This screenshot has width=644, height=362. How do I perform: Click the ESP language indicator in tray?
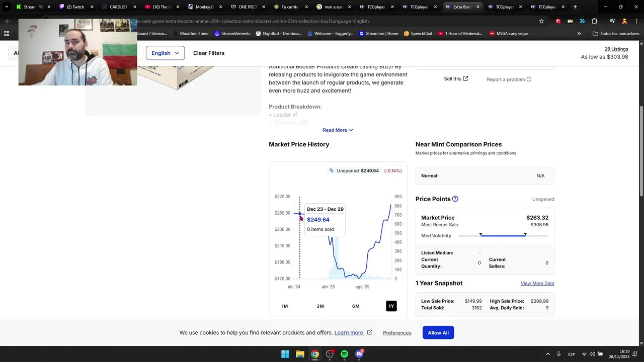coord(572,354)
